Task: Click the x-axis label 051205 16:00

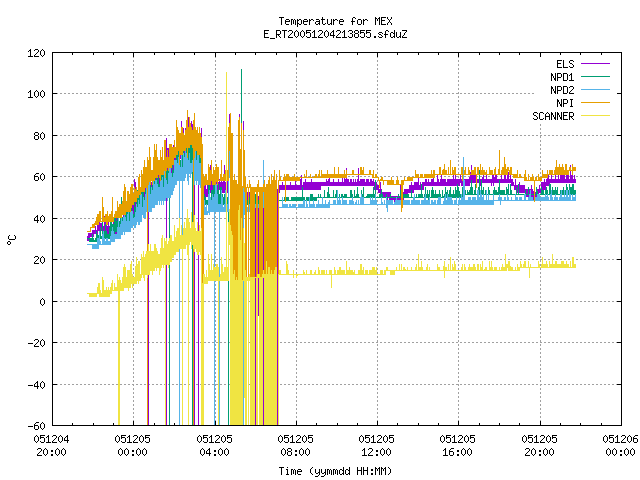Action: coord(458,445)
